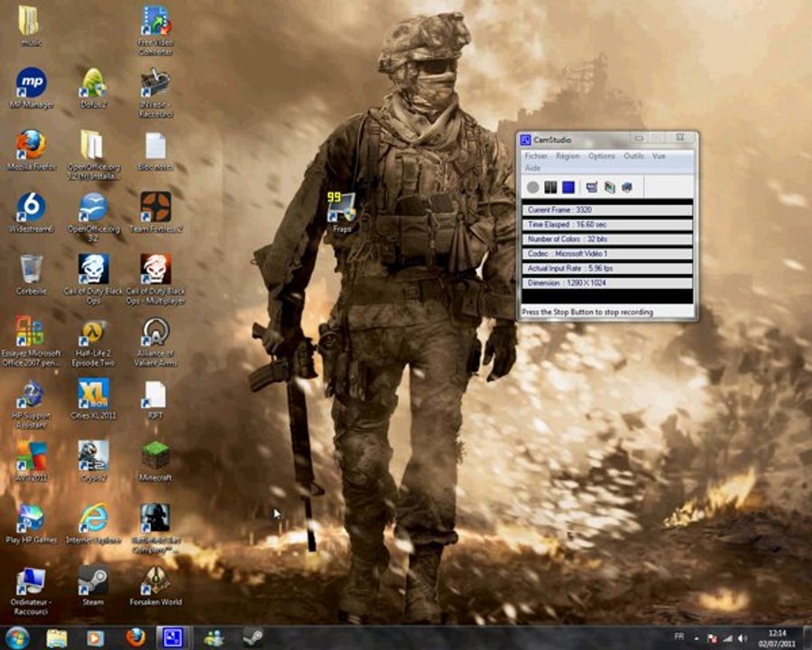
Task: Select the Team Fortress 2 desktop icon
Action: click(155, 212)
